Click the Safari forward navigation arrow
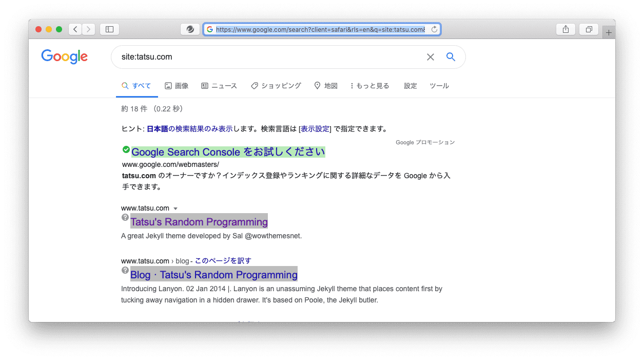Image resolution: width=644 pixels, height=360 pixels. 89,29
